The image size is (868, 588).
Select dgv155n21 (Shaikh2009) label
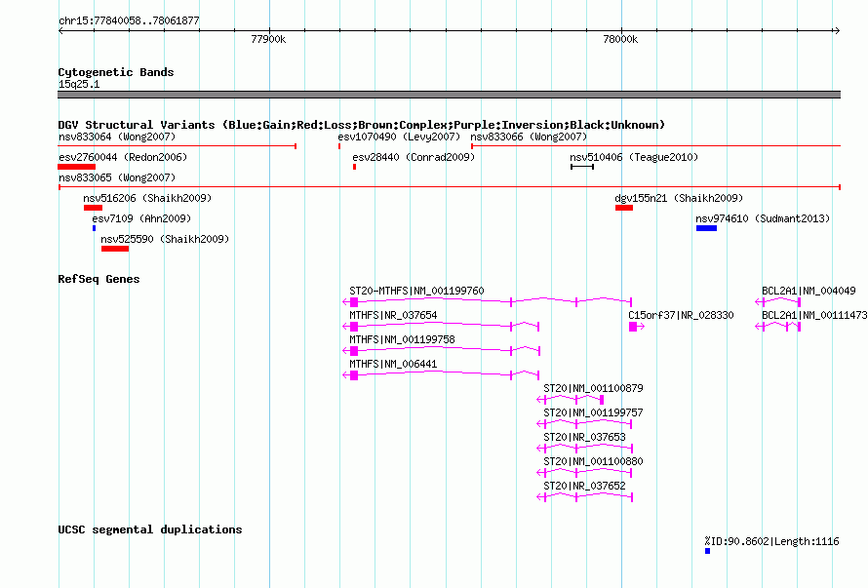click(x=679, y=198)
